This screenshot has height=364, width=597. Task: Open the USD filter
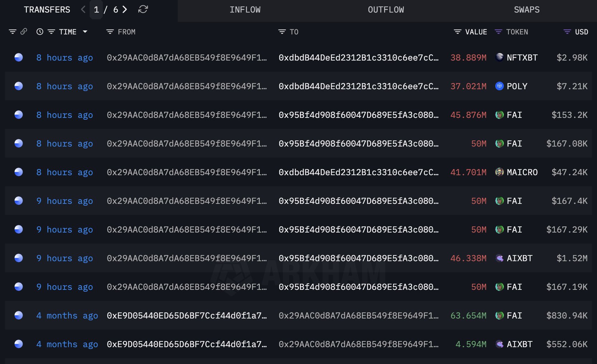click(x=567, y=32)
